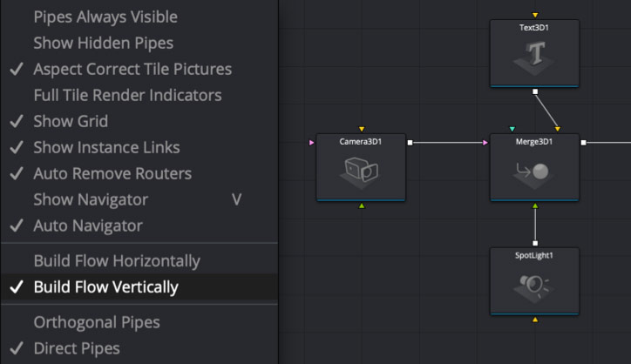Choose Build Flow Horizontally

[x=116, y=260]
